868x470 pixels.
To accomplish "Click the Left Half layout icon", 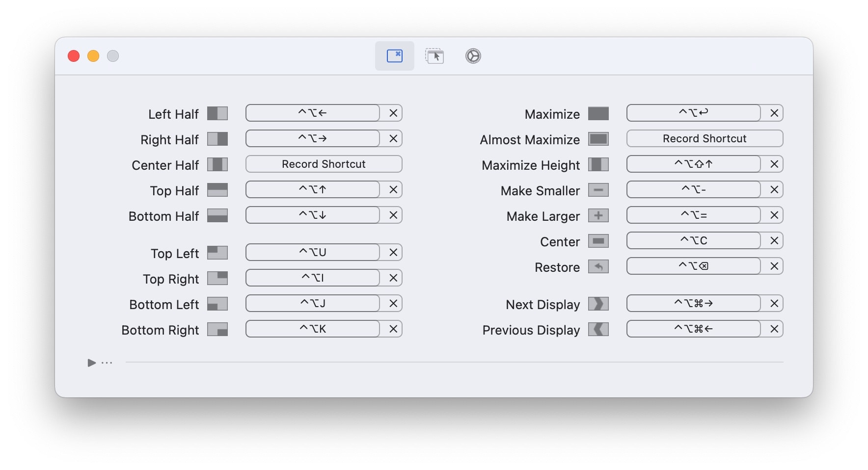I will (x=217, y=114).
